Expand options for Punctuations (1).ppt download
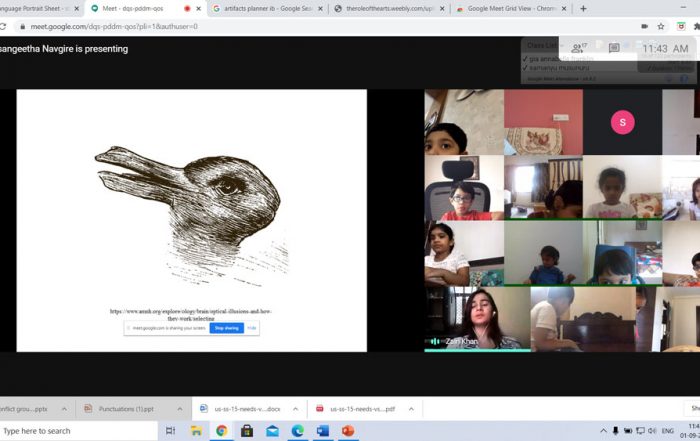The image size is (700, 441). click(x=179, y=409)
